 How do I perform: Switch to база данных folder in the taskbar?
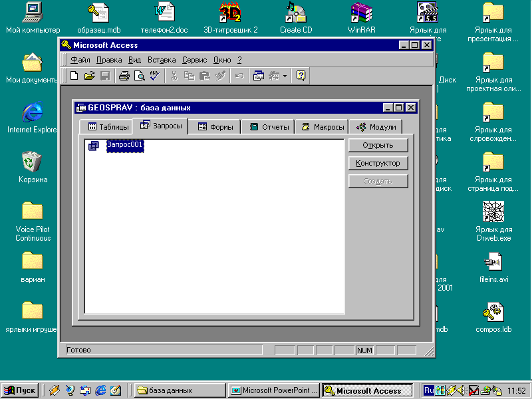pos(180,390)
